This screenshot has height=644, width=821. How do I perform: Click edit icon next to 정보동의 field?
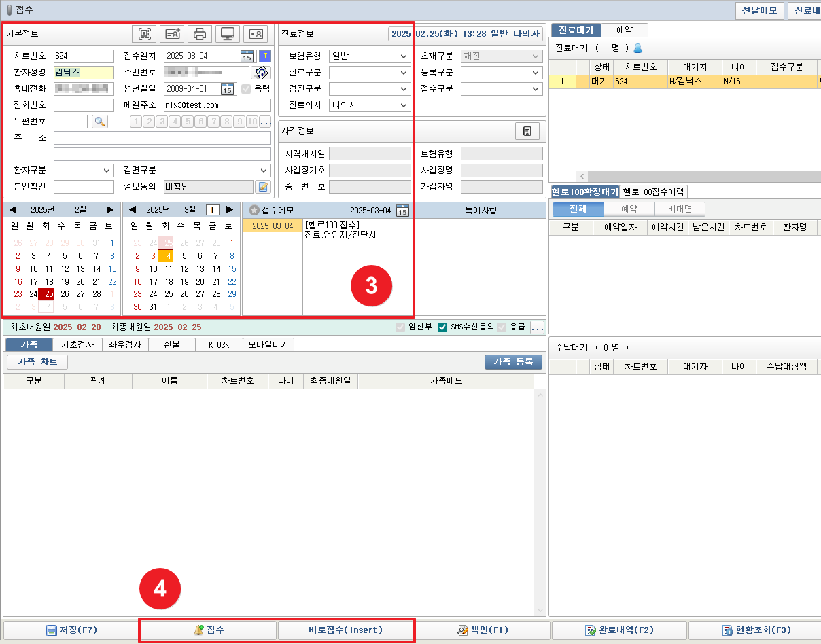pos(262,187)
